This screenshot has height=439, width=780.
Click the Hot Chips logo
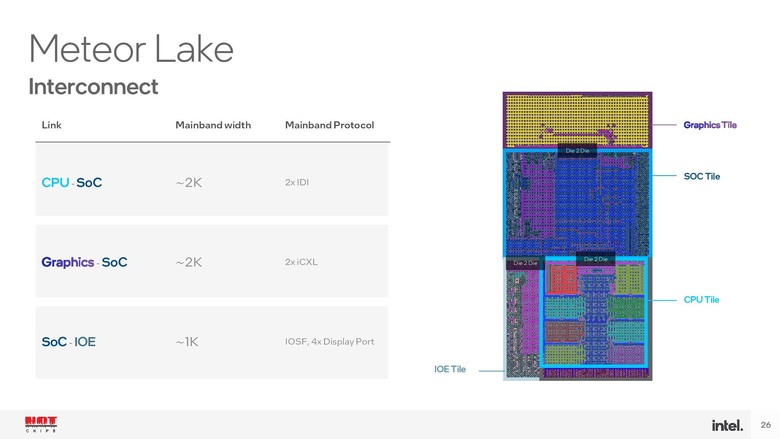pyautogui.click(x=41, y=424)
